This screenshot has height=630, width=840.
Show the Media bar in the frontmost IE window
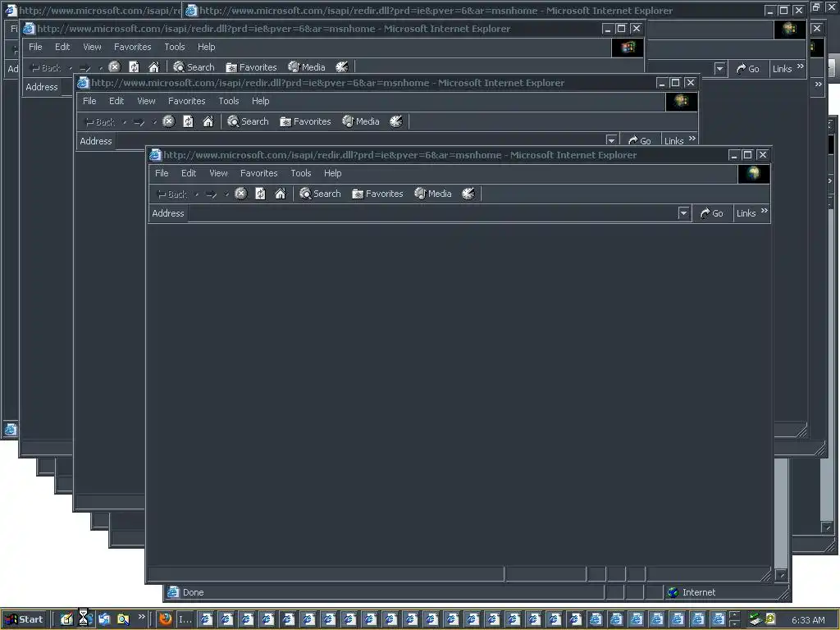[433, 194]
